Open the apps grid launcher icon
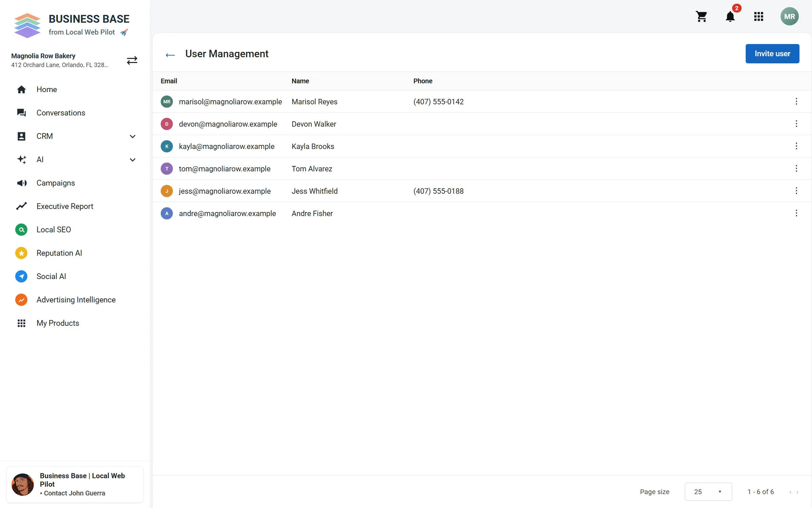The image size is (812, 508). coord(759,17)
